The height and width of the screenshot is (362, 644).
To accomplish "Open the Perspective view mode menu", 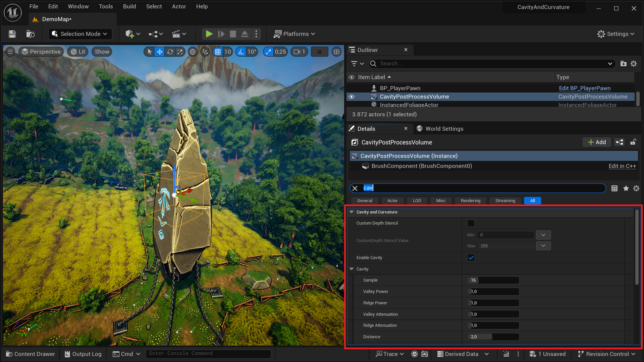I will [x=41, y=52].
